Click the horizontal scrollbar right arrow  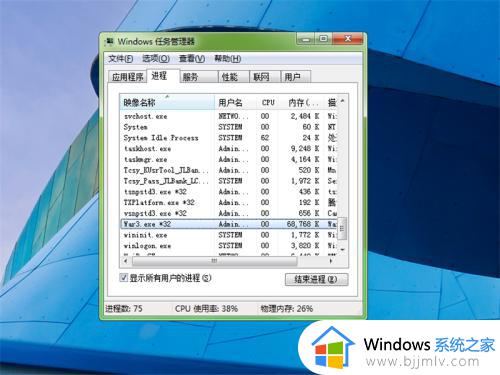(331, 261)
